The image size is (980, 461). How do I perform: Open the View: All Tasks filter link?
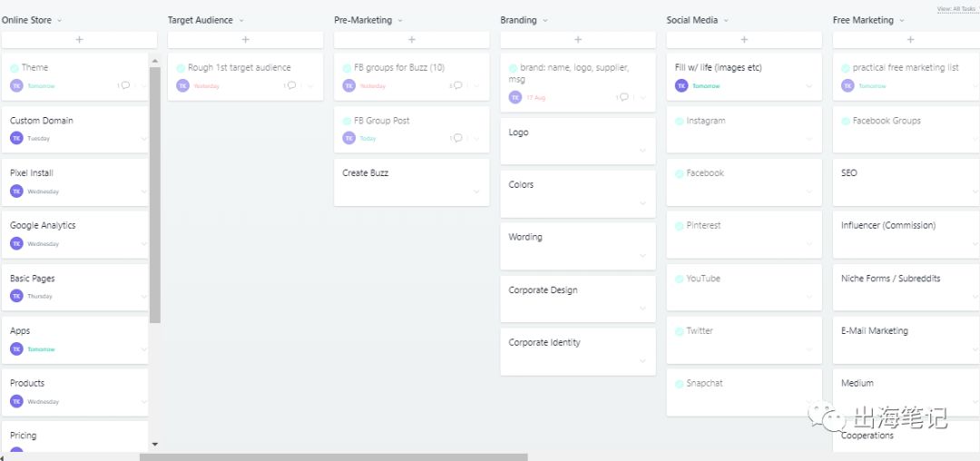pyautogui.click(x=956, y=9)
